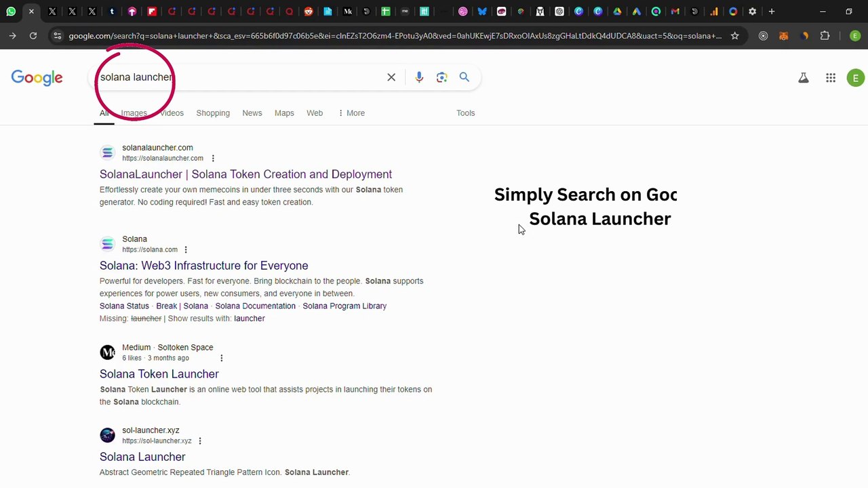This screenshot has height=488, width=868.
Task: Select the Videos results tab
Action: pos(172,113)
